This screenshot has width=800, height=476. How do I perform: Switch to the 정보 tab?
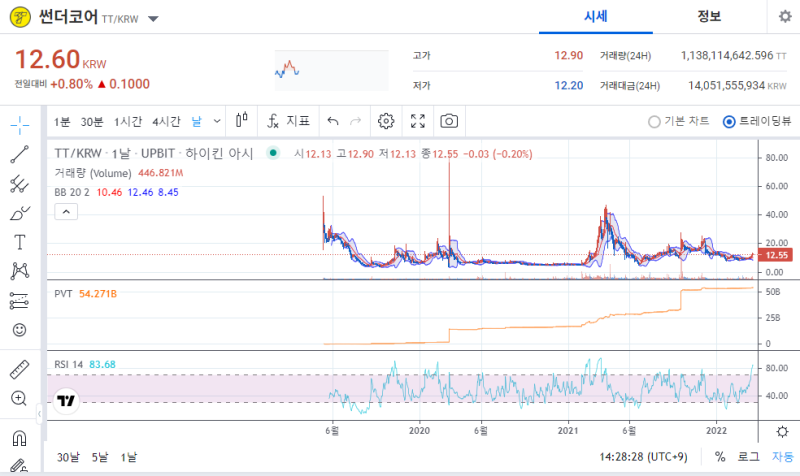point(709,16)
